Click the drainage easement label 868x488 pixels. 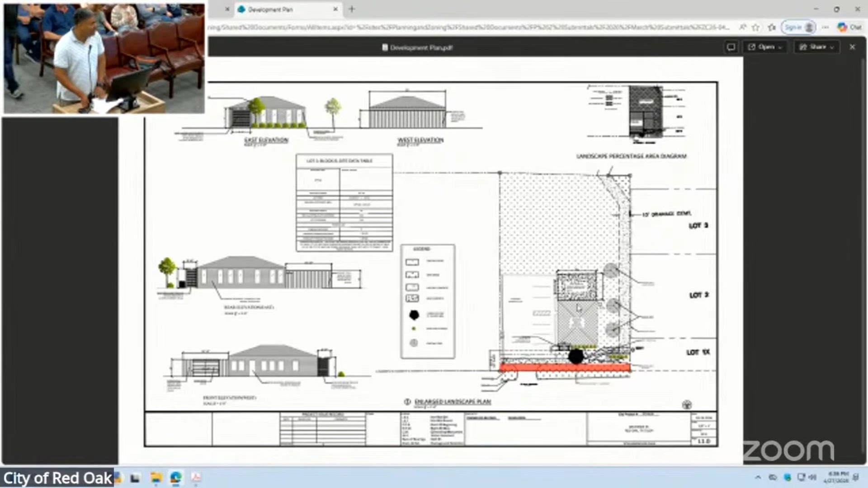coord(666,214)
